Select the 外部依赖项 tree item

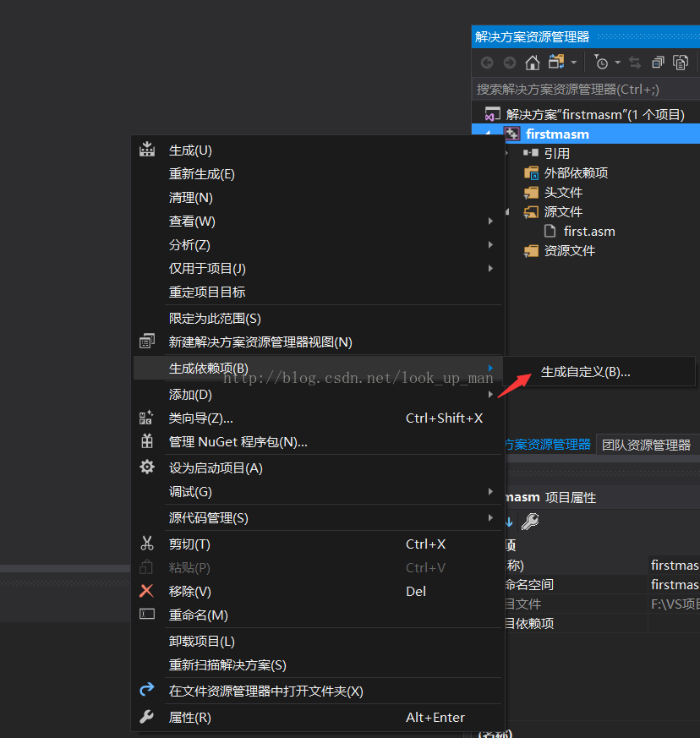(x=576, y=173)
